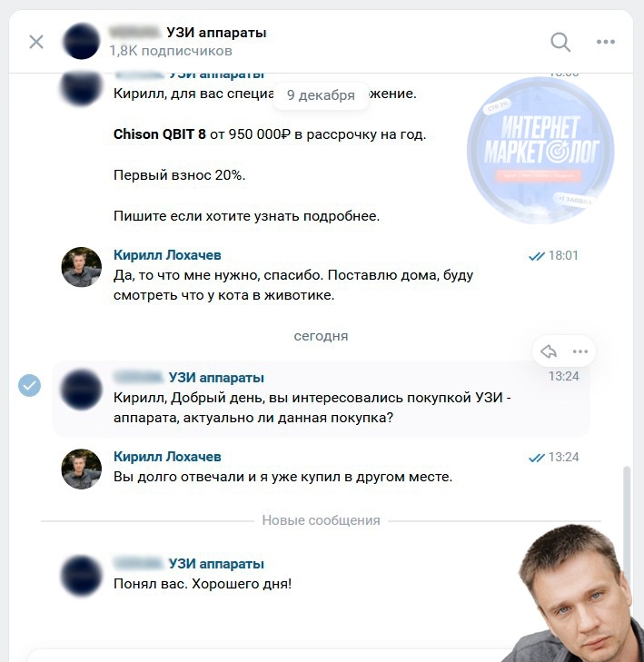Open search in the chat header
The height and width of the screenshot is (662, 644).
pos(560,42)
